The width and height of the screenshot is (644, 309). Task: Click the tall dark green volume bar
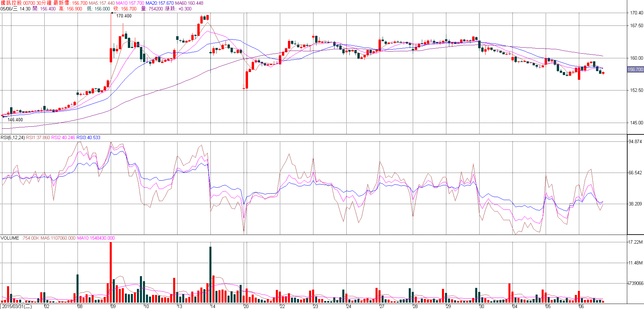(210, 274)
